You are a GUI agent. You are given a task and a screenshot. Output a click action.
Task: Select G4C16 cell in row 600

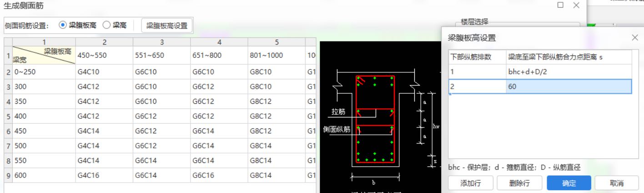coord(104,175)
